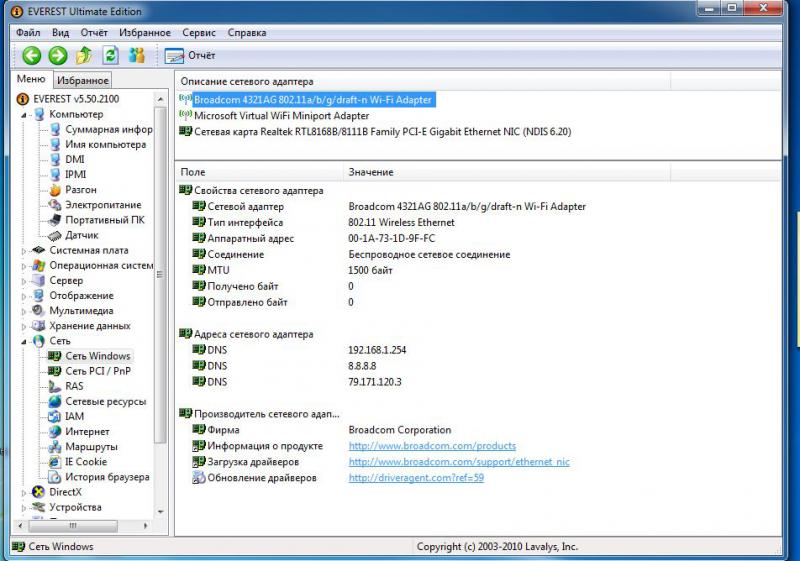Click the Отчёт report toolbar button

pyautogui.click(x=190, y=55)
